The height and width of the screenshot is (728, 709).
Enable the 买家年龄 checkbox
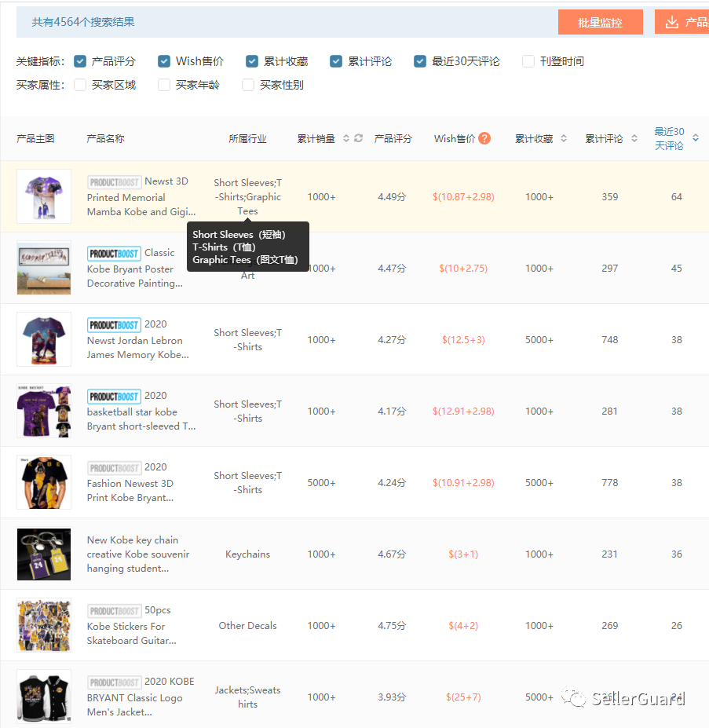coord(164,85)
